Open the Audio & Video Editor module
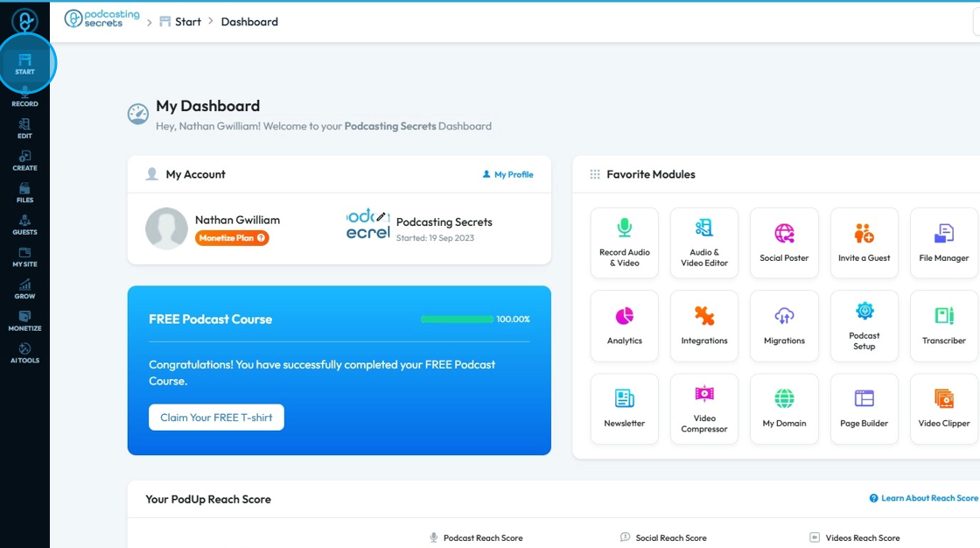980x548 pixels. 704,242
